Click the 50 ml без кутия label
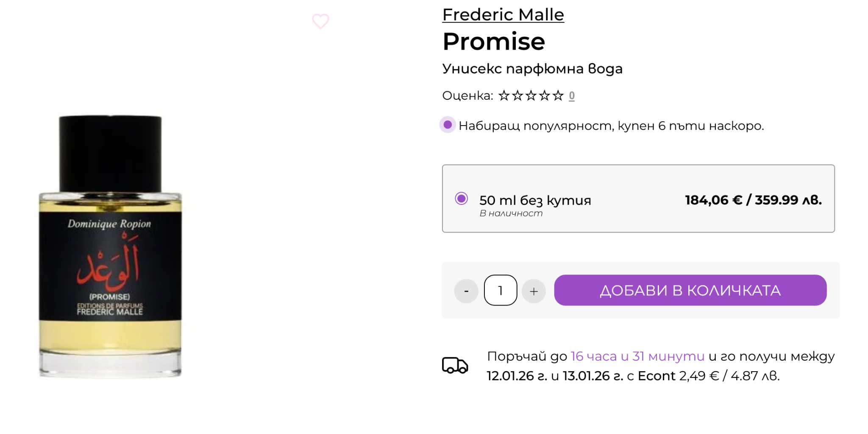Screen dimensions: 868x434 tap(535, 200)
